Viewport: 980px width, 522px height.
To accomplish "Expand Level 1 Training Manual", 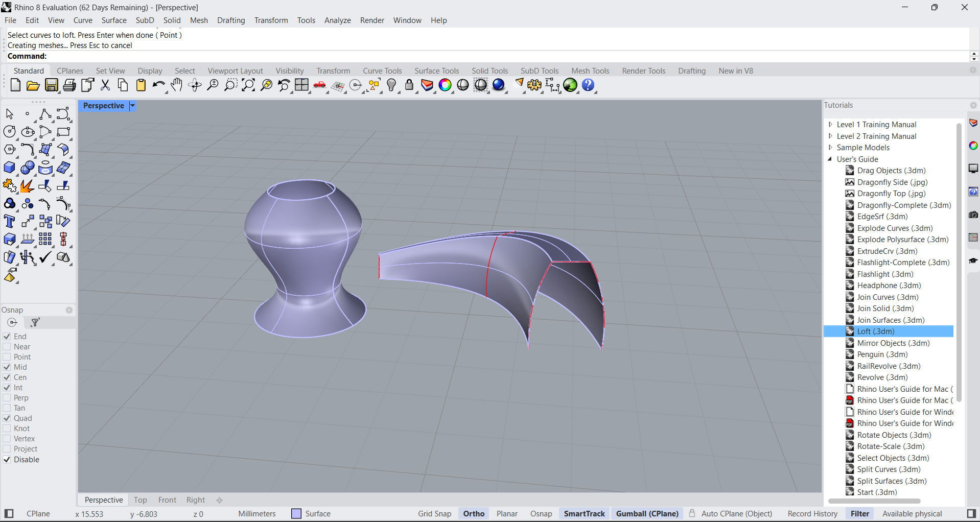I will (x=830, y=125).
